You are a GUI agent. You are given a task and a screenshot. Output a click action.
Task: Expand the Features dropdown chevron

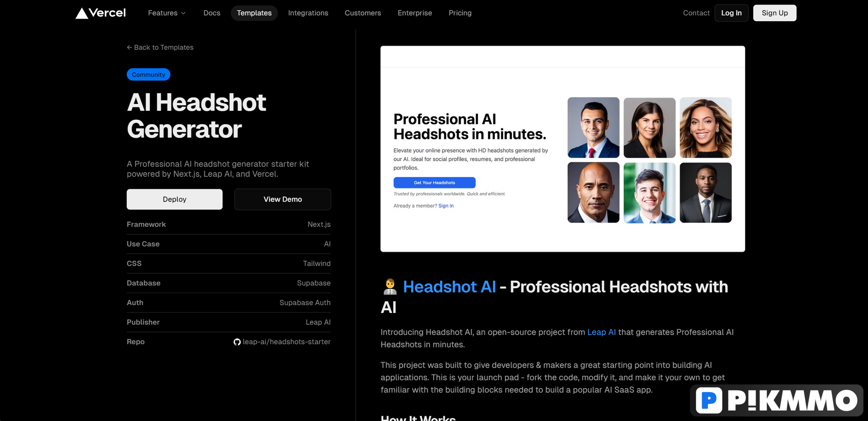(x=183, y=13)
